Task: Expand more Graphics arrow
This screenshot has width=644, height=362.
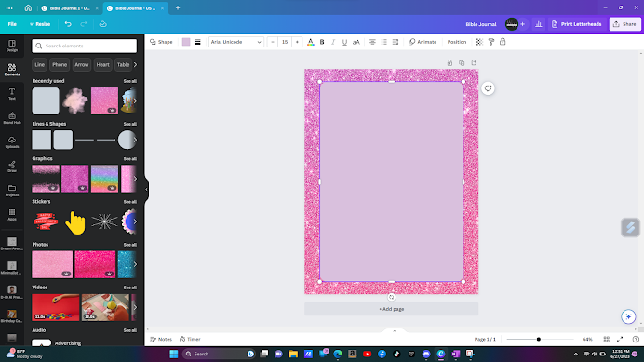Action: coord(135,179)
